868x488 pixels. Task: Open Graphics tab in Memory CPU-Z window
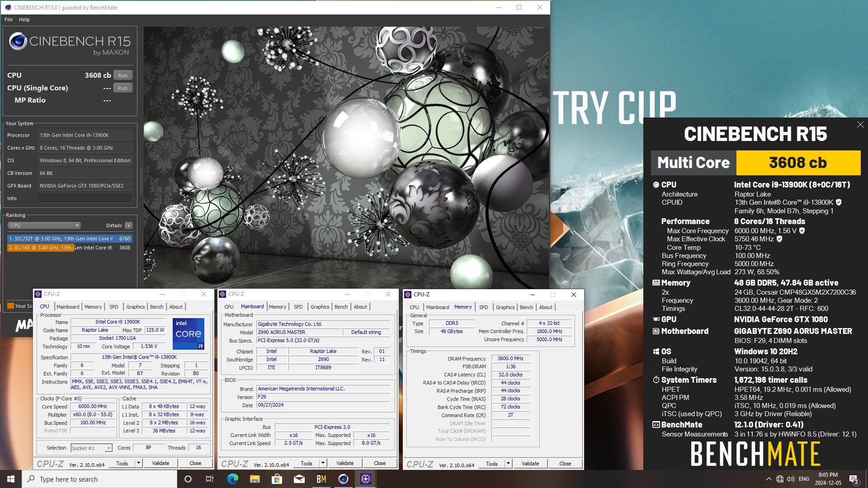pos(505,307)
